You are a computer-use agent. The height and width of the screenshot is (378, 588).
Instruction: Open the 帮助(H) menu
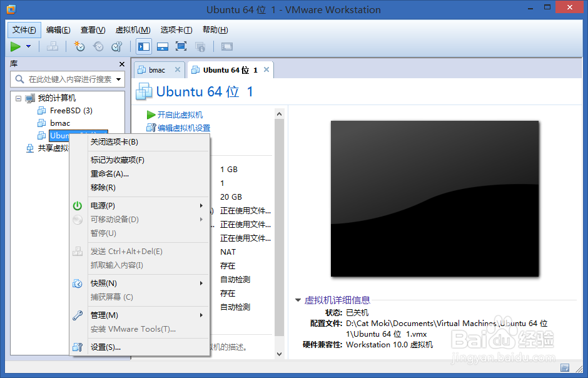click(x=215, y=30)
